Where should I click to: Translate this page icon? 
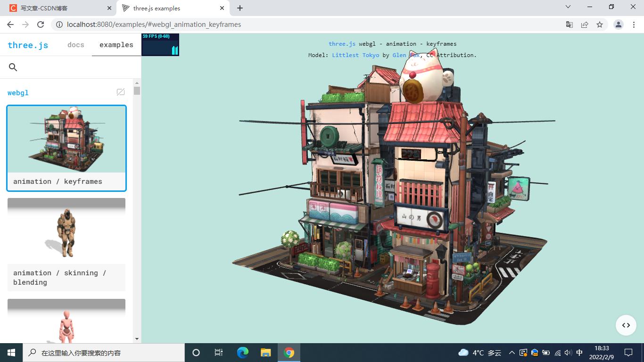click(570, 25)
